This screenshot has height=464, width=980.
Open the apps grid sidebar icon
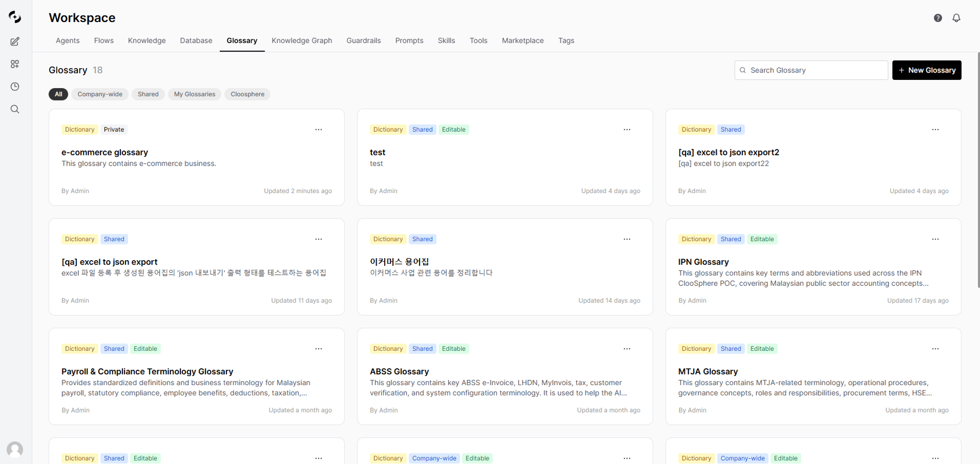pos(15,64)
